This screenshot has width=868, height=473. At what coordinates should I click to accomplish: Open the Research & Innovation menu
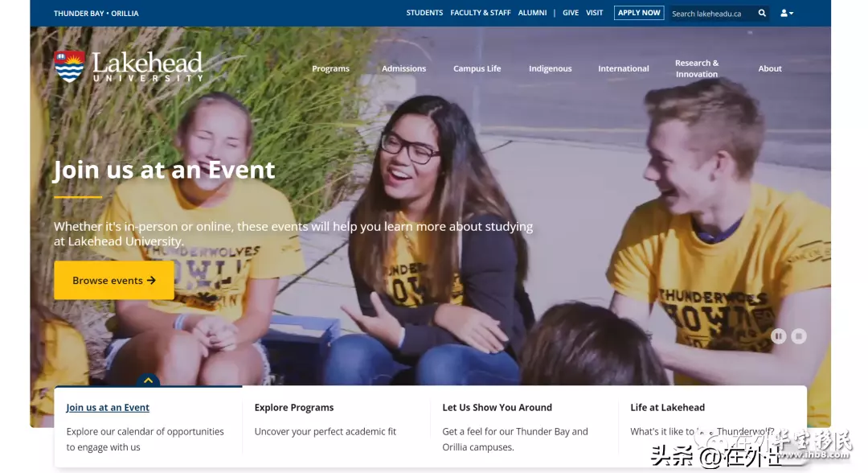tap(697, 68)
